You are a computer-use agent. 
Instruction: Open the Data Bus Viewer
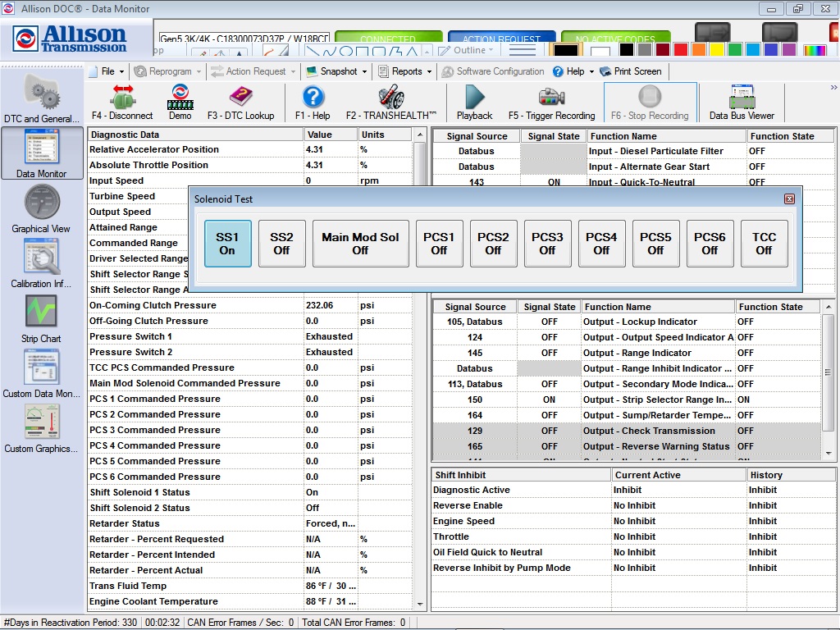click(x=741, y=100)
